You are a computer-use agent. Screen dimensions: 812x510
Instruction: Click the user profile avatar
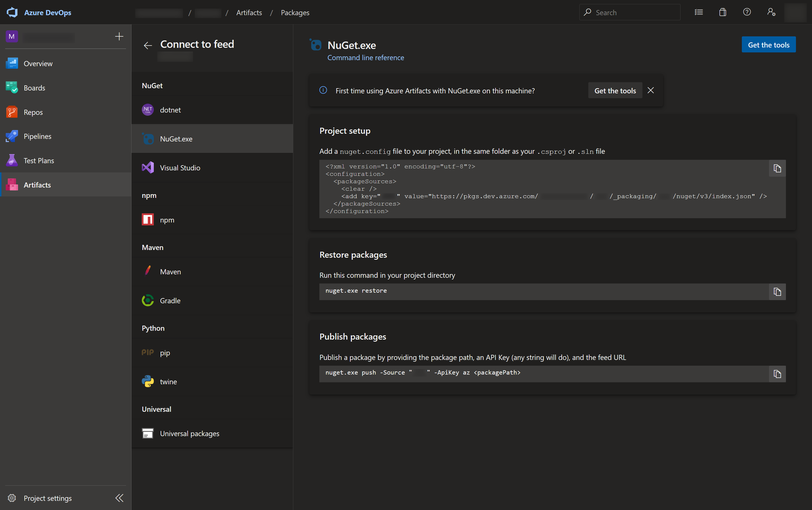pyautogui.click(x=795, y=13)
